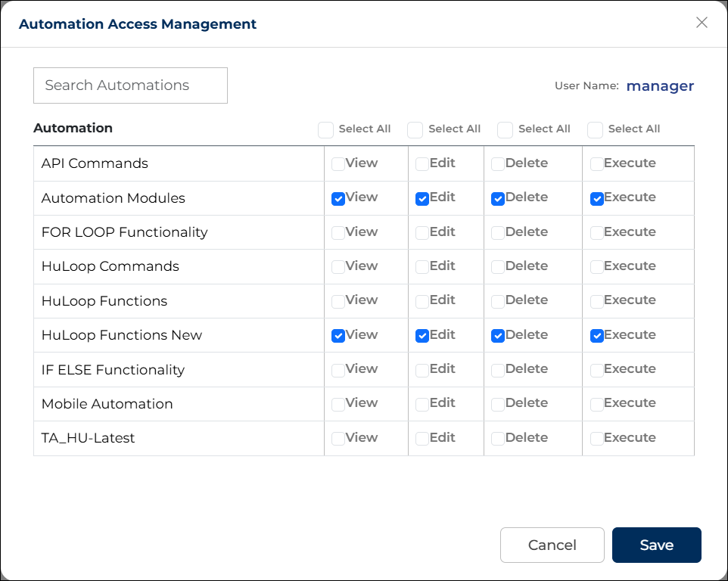Click the Search Automations input field

pyautogui.click(x=130, y=85)
